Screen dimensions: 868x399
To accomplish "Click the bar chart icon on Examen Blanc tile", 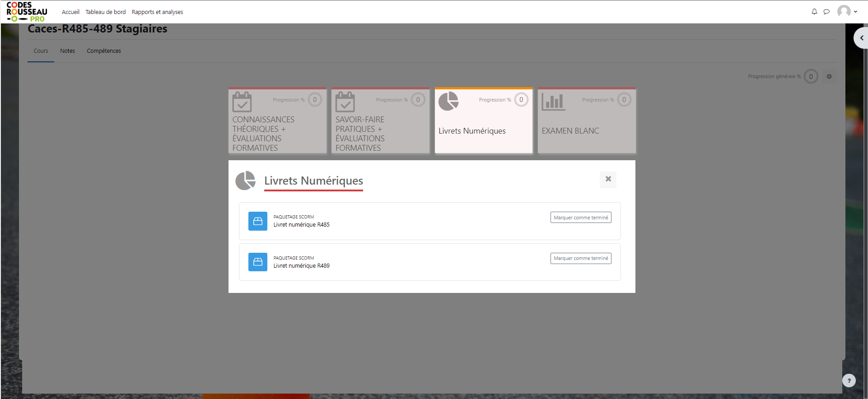I will [x=553, y=102].
